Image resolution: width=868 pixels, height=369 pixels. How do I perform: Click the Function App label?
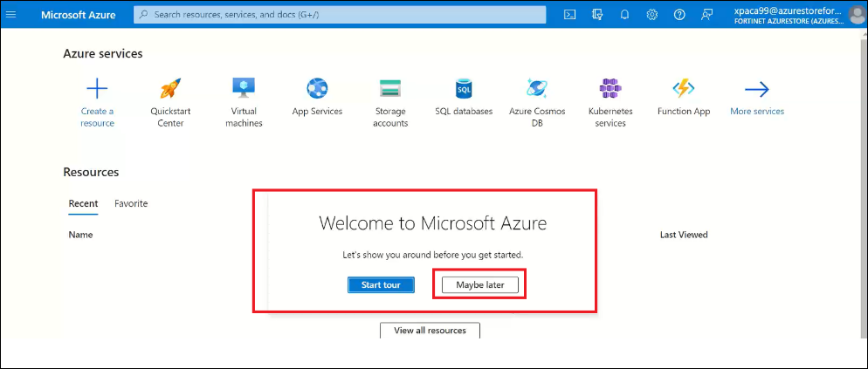click(x=684, y=111)
